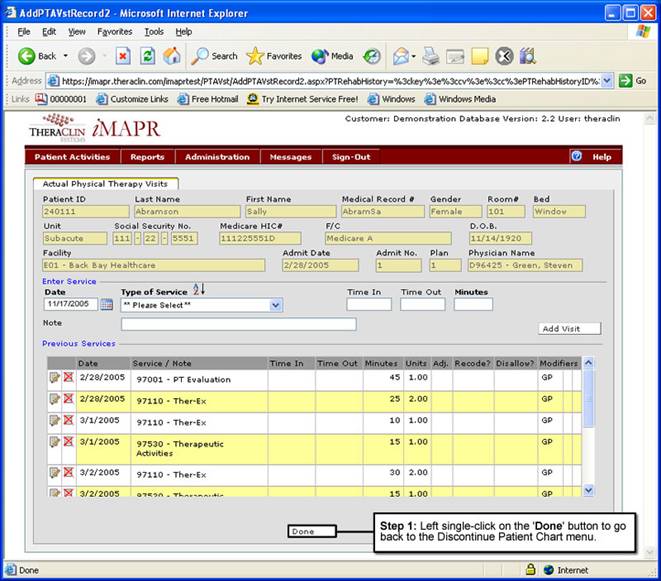
Task: Open the Type of Service dropdown
Action: [276, 305]
